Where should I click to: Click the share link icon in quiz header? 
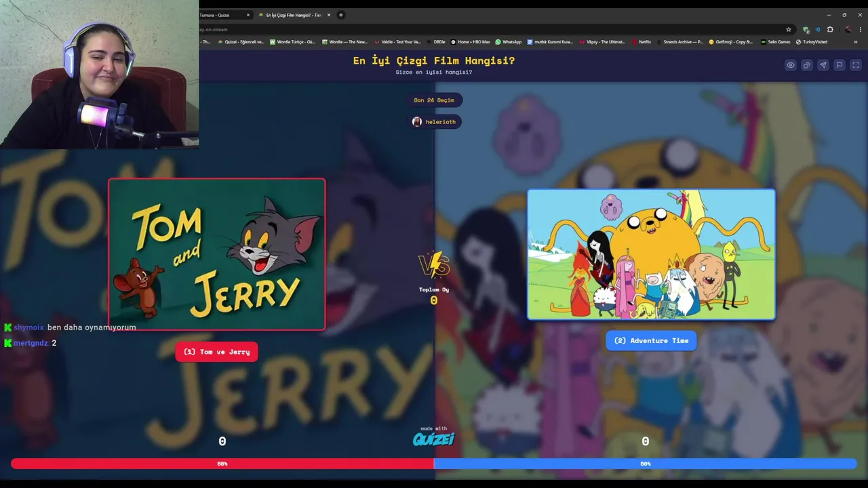pyautogui.click(x=807, y=65)
